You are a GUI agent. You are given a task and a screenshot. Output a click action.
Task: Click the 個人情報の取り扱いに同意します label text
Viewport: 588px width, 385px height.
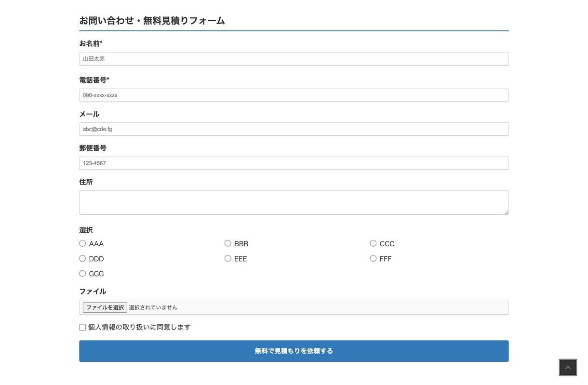tap(139, 327)
